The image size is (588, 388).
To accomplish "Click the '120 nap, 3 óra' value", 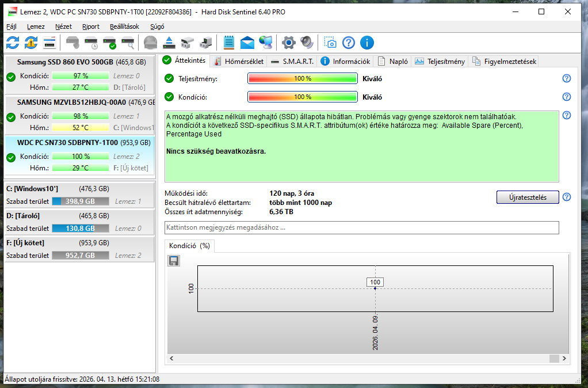I will (x=292, y=193).
